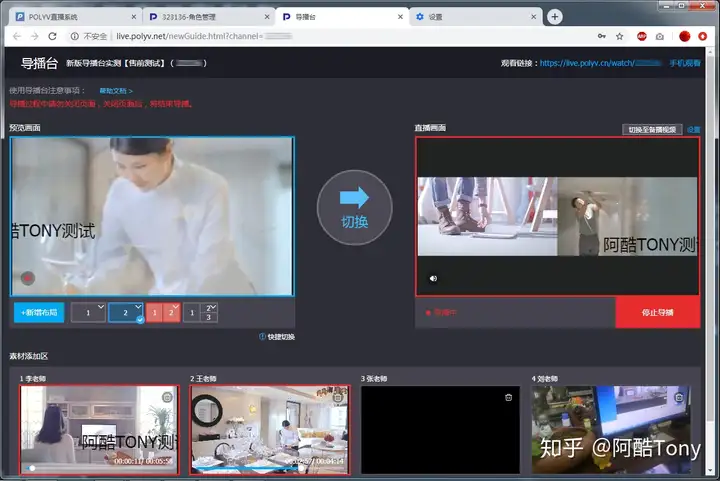Image resolution: width=720 pixels, height=481 pixels.
Task: Select the three-pane 1|2|3 layout
Action: coord(200,313)
